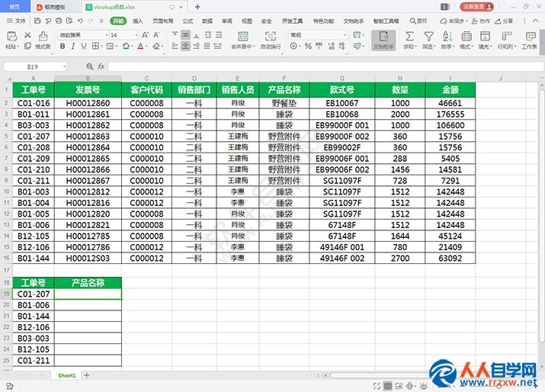Toggle vertical middle alignment
The width and height of the screenshot is (545, 392).
(x=186, y=35)
